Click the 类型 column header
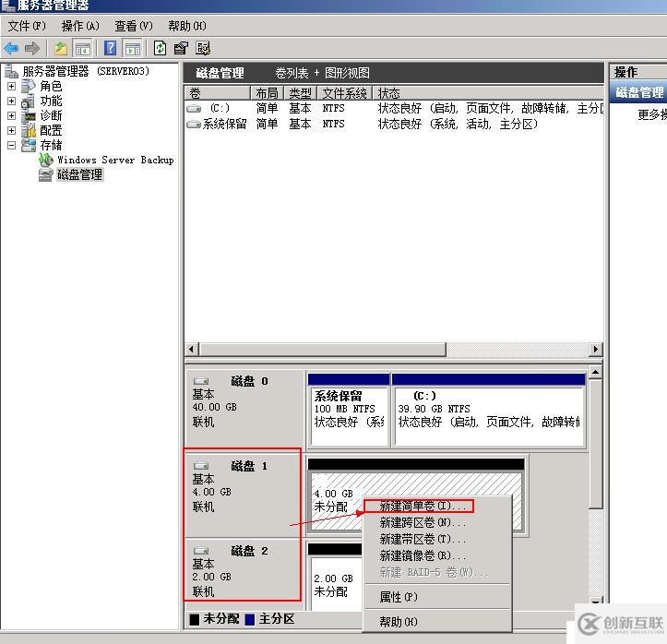 pos(301,93)
